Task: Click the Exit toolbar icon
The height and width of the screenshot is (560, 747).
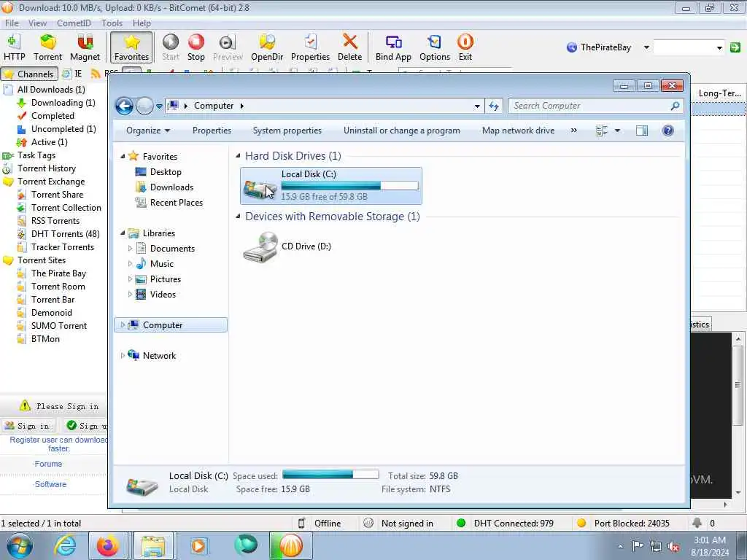Action: point(465,47)
